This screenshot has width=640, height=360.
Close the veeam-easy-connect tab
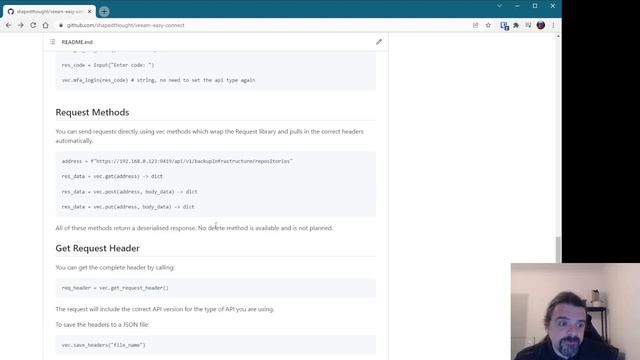point(89,12)
